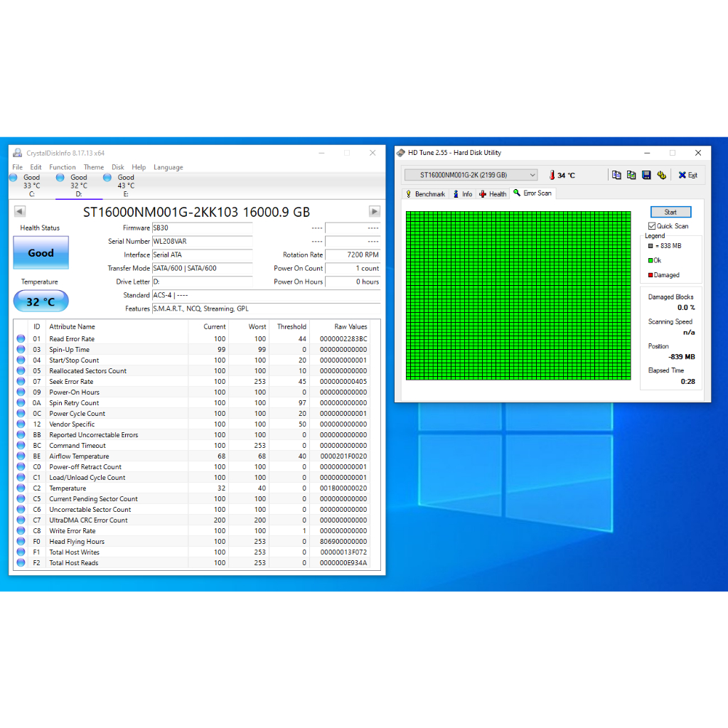
Task: Click the Serial Number field WL208VAR
Action: click(x=202, y=242)
